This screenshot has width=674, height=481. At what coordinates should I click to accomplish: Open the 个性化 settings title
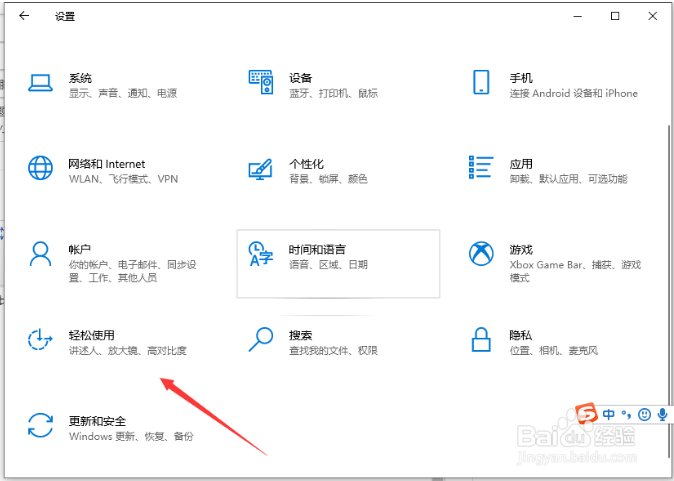(306, 164)
